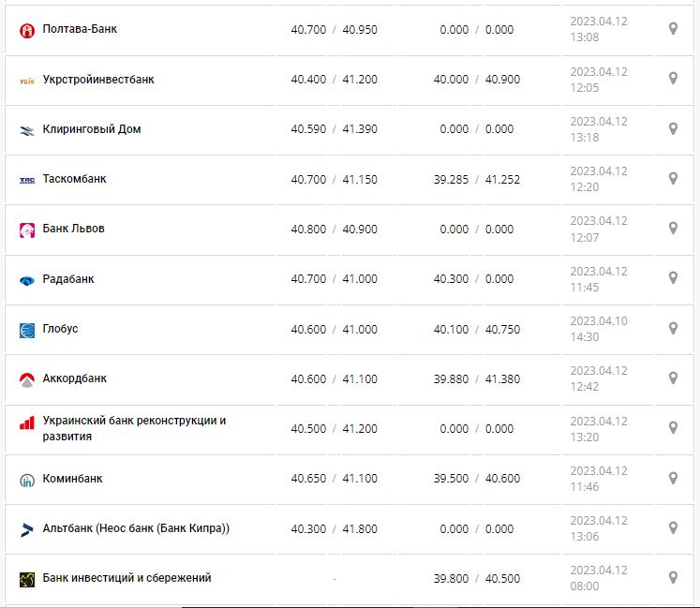Click Глобус rates 40.600 / 41.000
The image size is (700, 608).
point(334,329)
